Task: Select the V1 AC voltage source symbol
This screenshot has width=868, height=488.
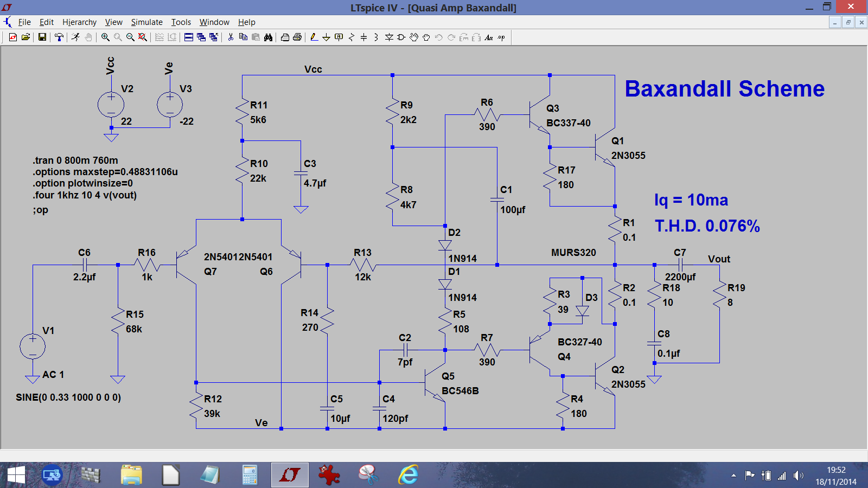Action: pos(33,346)
